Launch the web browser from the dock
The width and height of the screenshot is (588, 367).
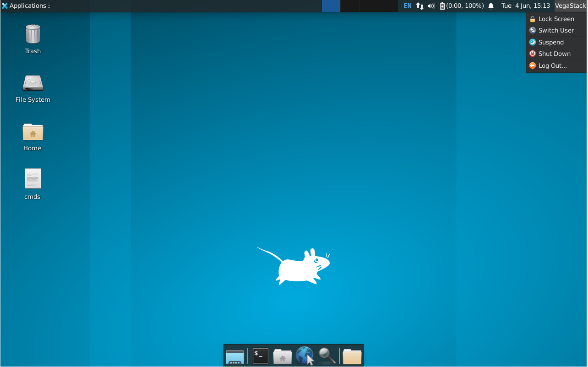[304, 356]
